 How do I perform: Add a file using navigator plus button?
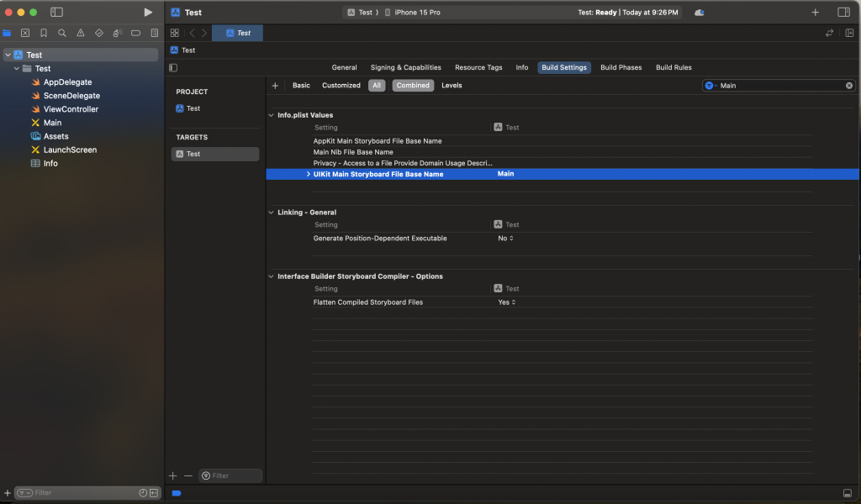(x=7, y=493)
